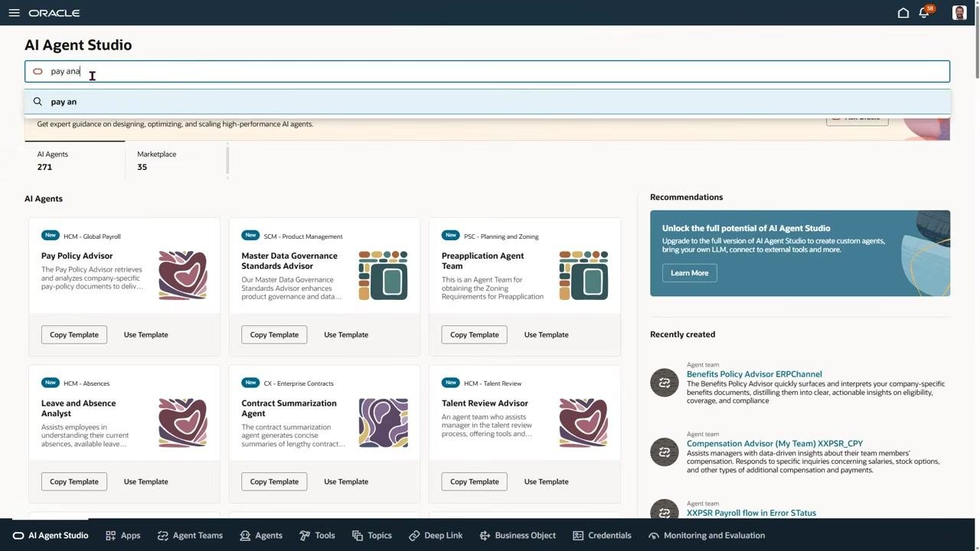980x551 pixels.
Task: Focus the search field containing 'pay ana'
Action: 487,71
